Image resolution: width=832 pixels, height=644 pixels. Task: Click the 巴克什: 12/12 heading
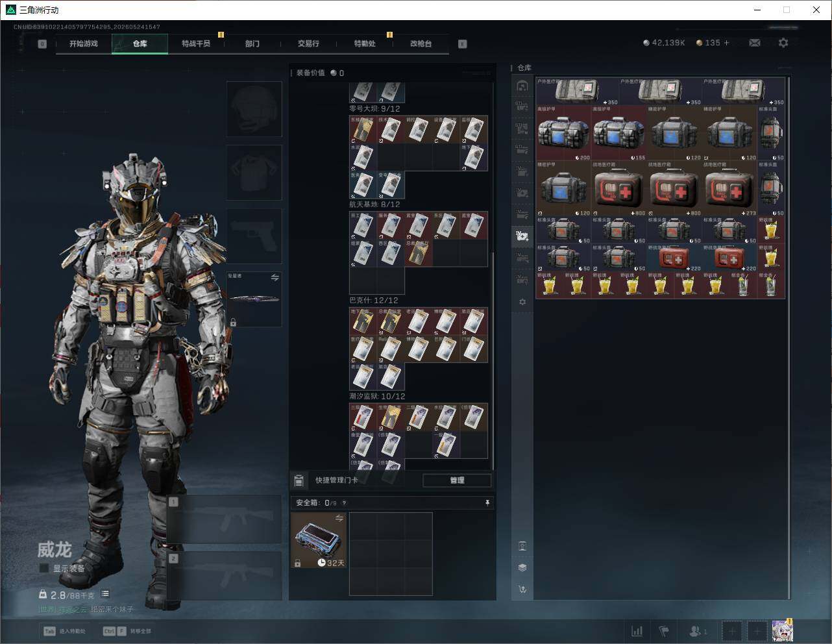374,301
